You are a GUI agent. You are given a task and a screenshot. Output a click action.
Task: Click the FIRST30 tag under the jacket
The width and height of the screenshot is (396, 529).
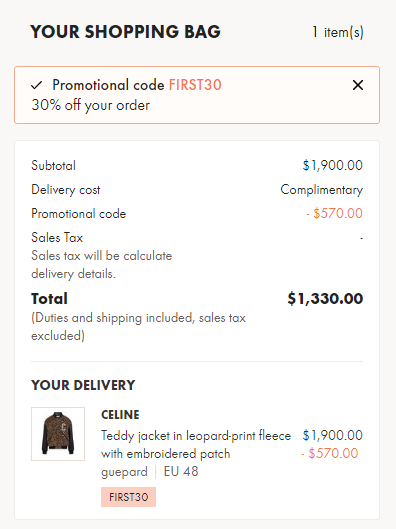(x=129, y=497)
